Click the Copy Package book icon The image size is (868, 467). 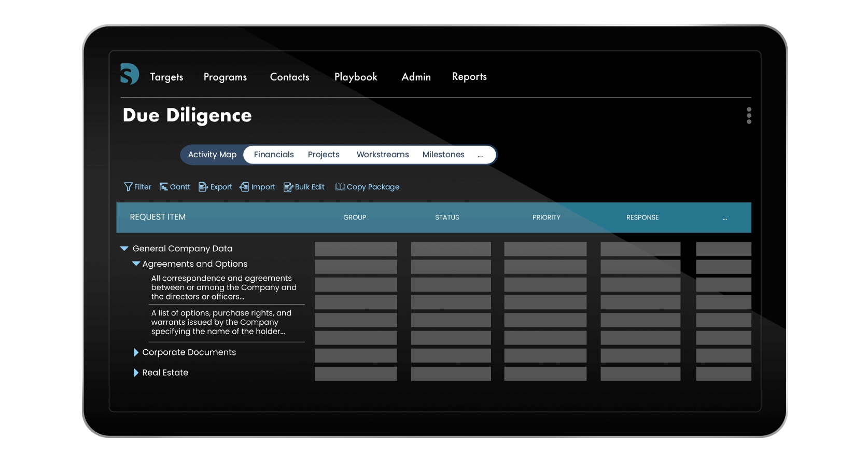click(340, 187)
